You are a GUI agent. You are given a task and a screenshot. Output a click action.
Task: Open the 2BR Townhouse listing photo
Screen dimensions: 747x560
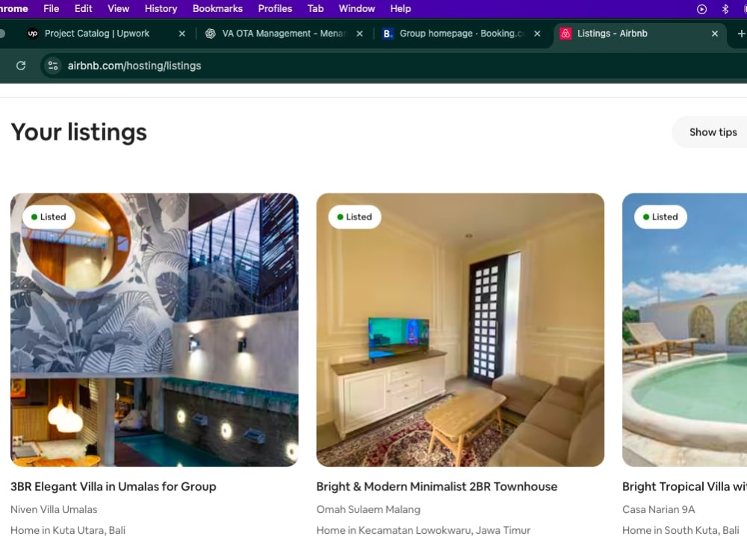pos(460,329)
